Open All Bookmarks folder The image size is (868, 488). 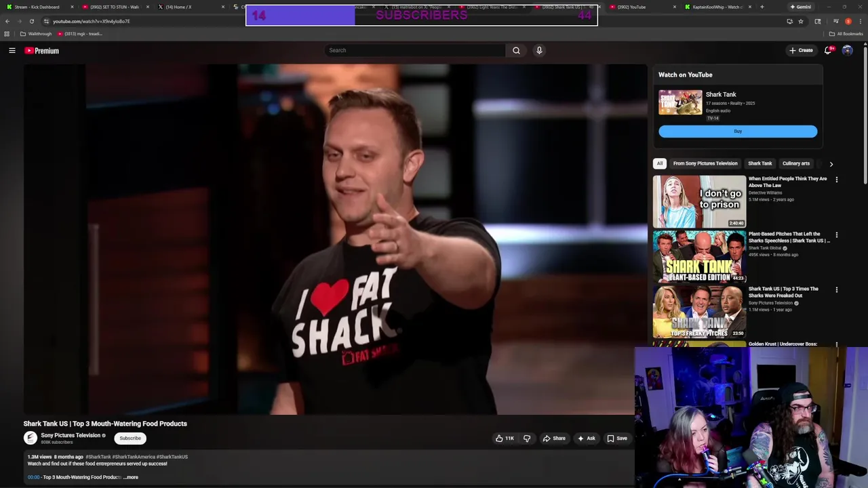(x=846, y=34)
